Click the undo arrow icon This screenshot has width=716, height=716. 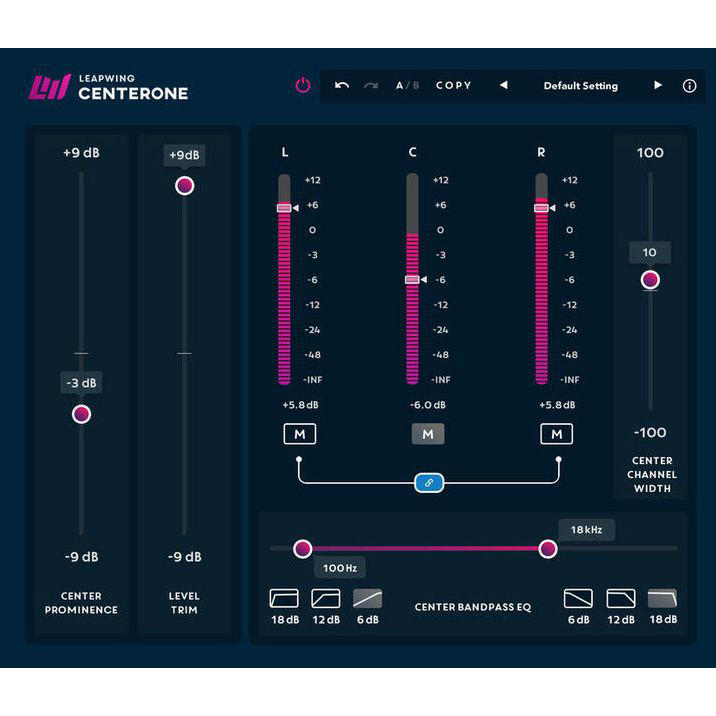pyautogui.click(x=342, y=85)
